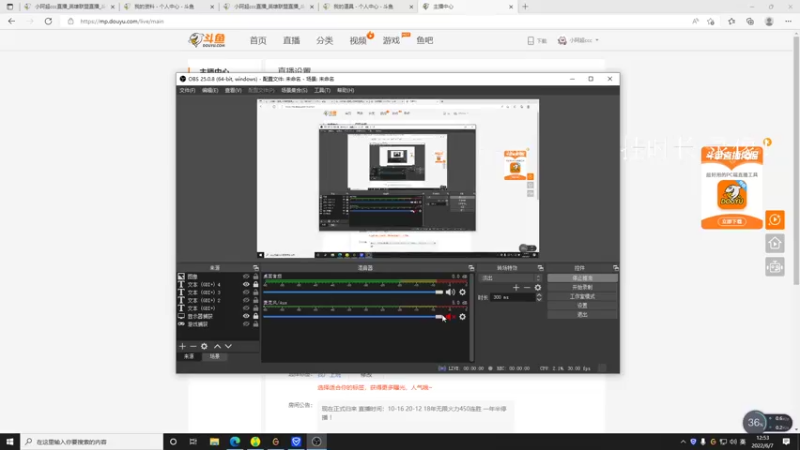Open File Explorer from the taskbar
This screenshot has width=800, height=450.
coord(214,442)
